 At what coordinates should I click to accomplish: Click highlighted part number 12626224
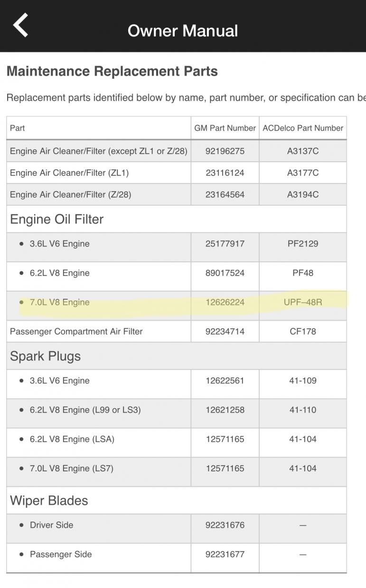click(x=225, y=302)
